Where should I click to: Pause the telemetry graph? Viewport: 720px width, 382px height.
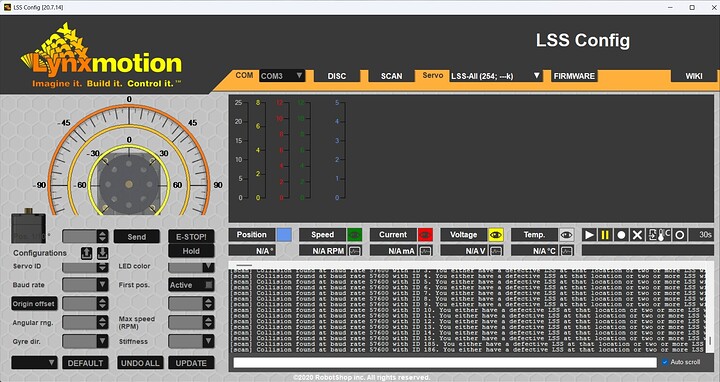(x=605, y=235)
